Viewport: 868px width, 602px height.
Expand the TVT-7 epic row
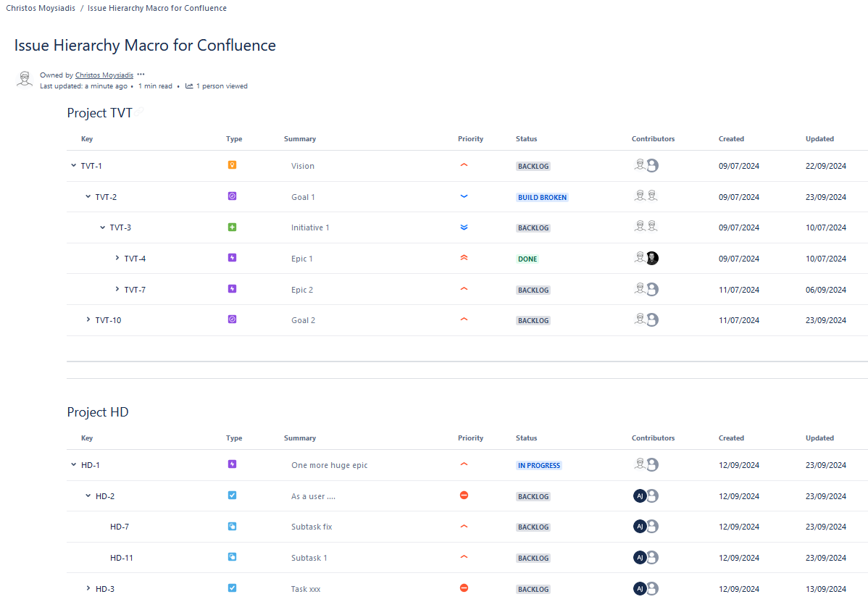(x=117, y=289)
